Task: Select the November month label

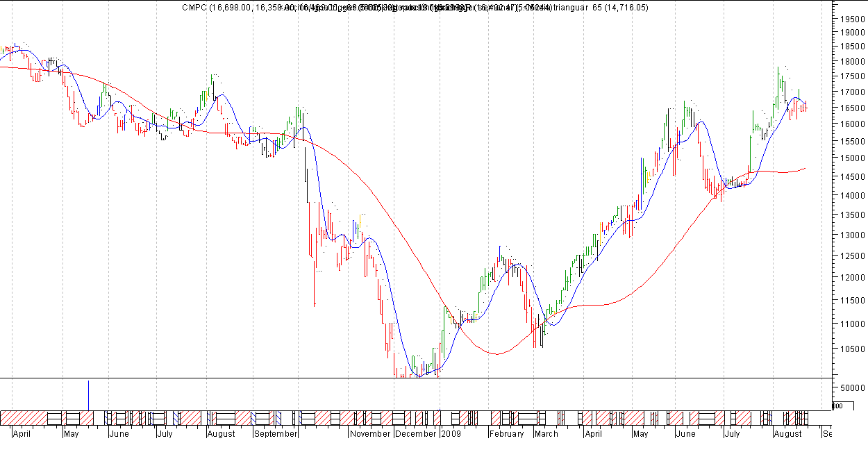Action: (x=370, y=434)
